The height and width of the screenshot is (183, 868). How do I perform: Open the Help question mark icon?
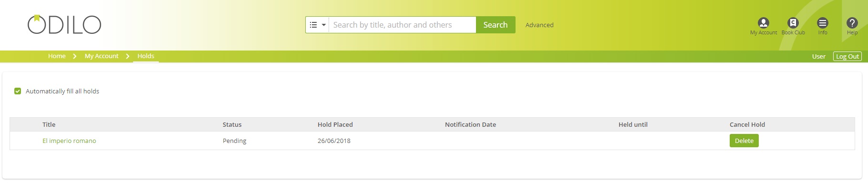click(x=852, y=23)
